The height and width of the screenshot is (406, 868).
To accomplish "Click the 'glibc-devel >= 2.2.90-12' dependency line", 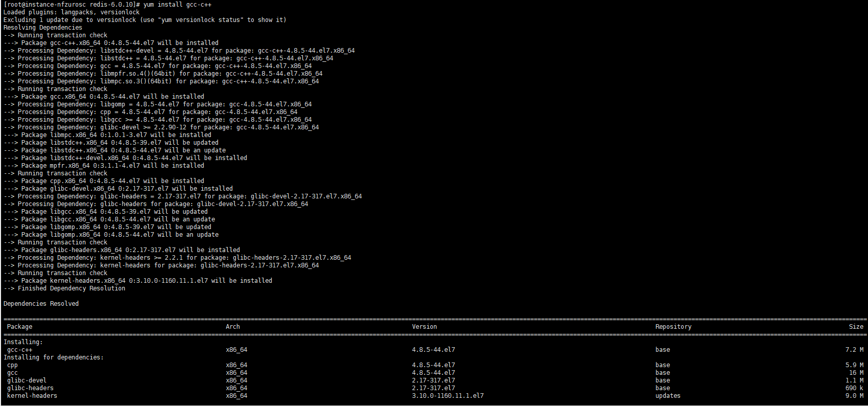I will pos(161,127).
